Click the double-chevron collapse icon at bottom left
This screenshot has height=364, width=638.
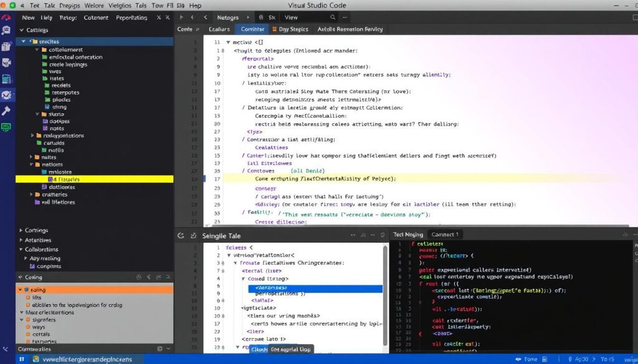(x=6, y=349)
